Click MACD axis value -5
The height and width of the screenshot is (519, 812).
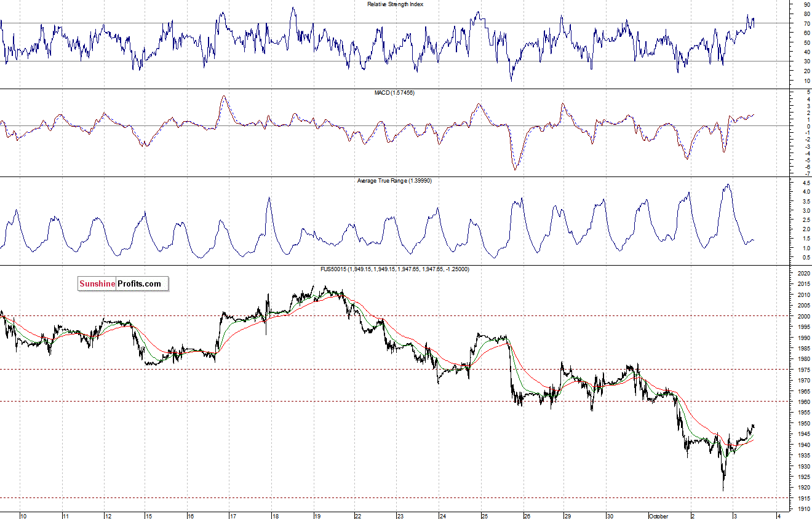[806, 160]
